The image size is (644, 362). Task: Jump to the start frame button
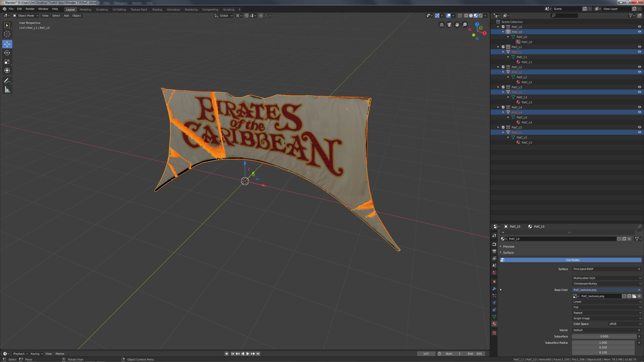[x=233, y=354]
